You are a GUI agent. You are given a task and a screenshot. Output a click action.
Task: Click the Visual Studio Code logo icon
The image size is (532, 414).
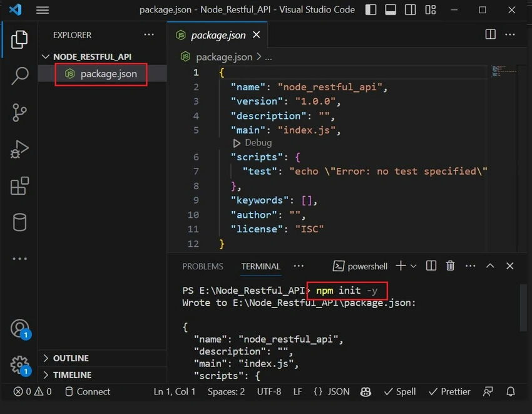coord(15,9)
